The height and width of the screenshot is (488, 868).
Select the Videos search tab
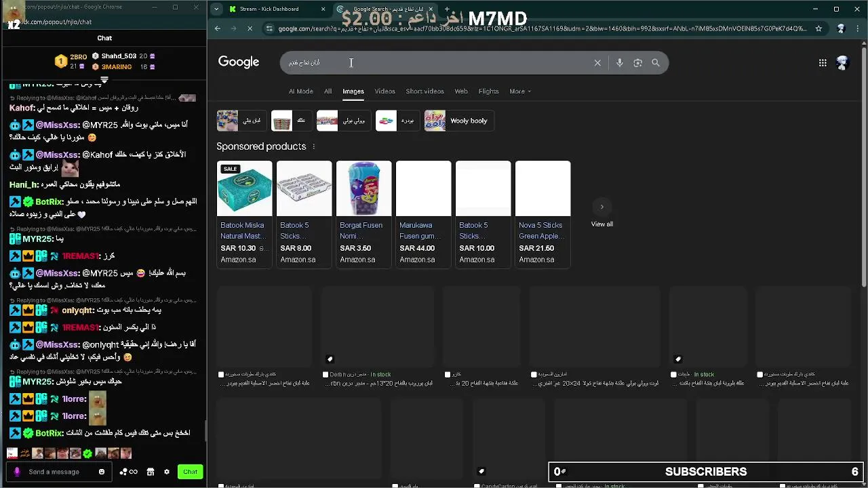tap(384, 91)
